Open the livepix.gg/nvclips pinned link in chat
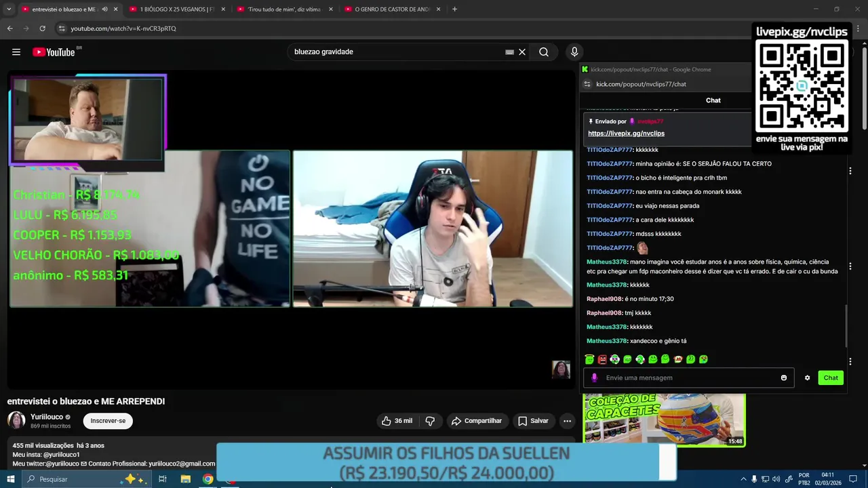Screen dimensions: 868x488 coord(626,134)
